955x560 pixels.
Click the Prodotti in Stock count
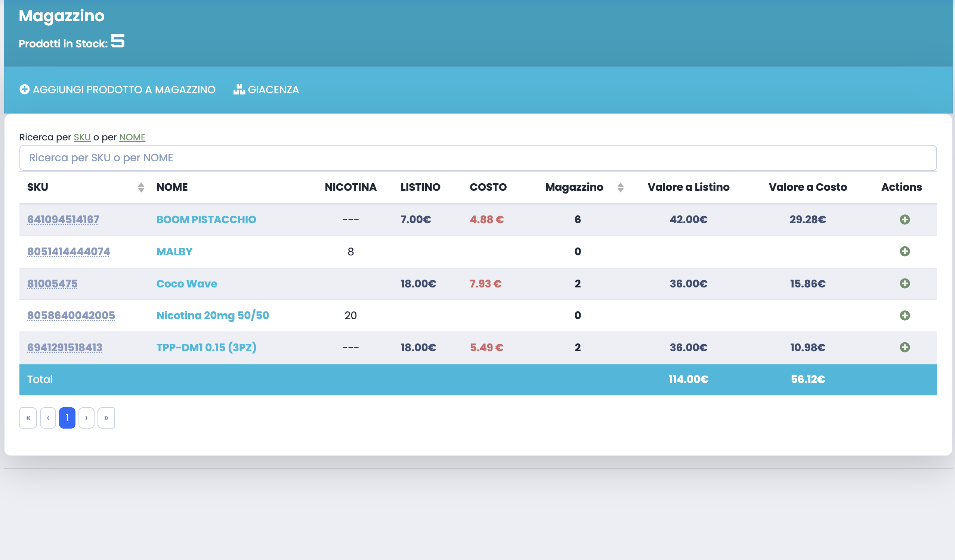click(x=117, y=41)
